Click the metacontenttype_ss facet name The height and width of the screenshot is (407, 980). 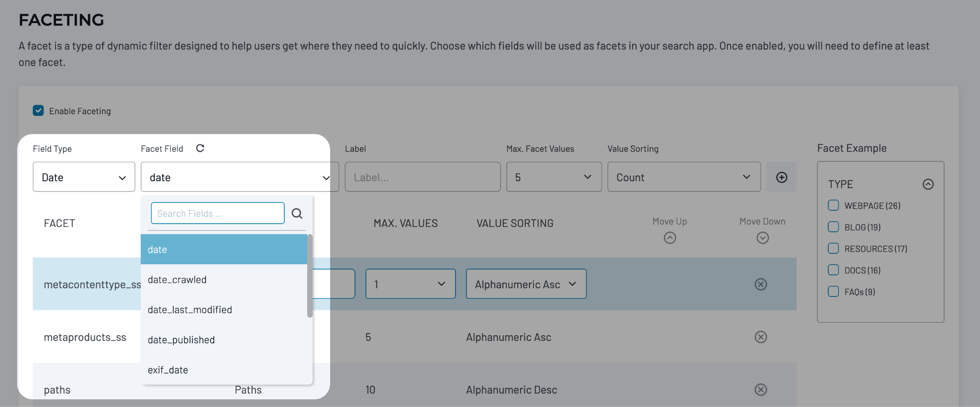click(92, 284)
